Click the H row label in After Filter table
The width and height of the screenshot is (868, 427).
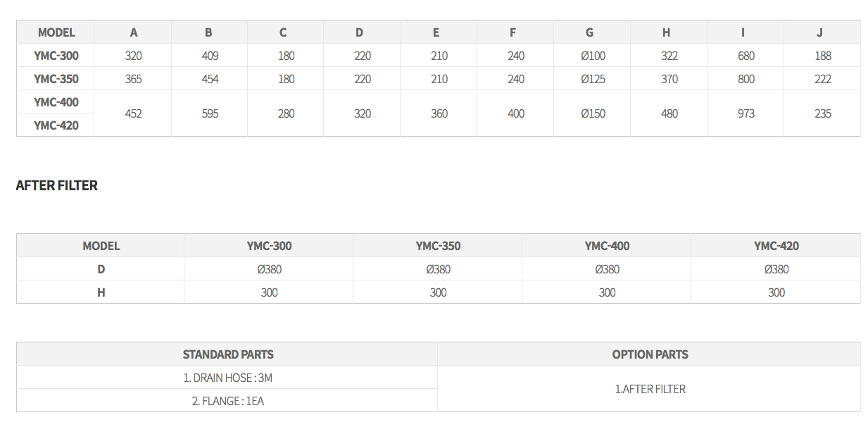[x=101, y=292]
